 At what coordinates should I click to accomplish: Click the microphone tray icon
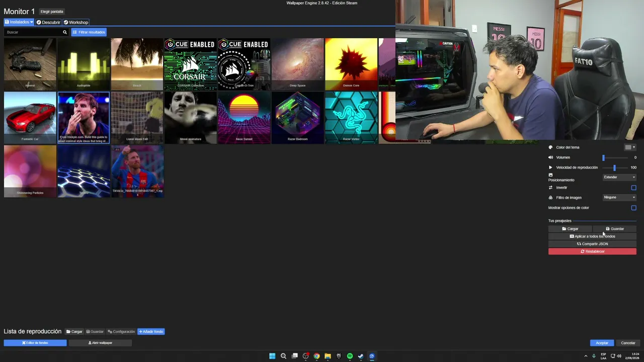(x=594, y=356)
